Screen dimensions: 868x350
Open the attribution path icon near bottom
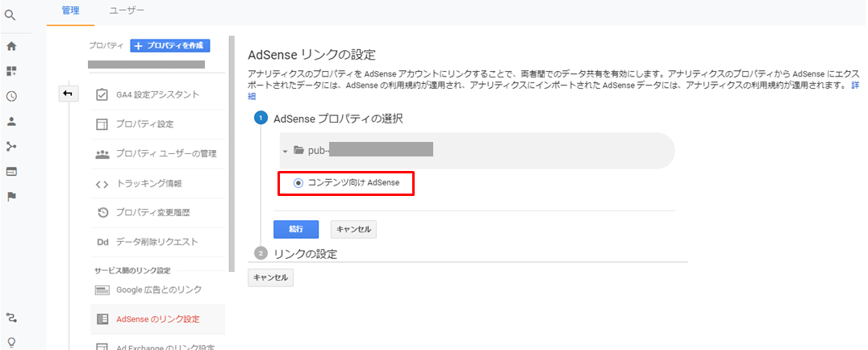click(x=11, y=317)
